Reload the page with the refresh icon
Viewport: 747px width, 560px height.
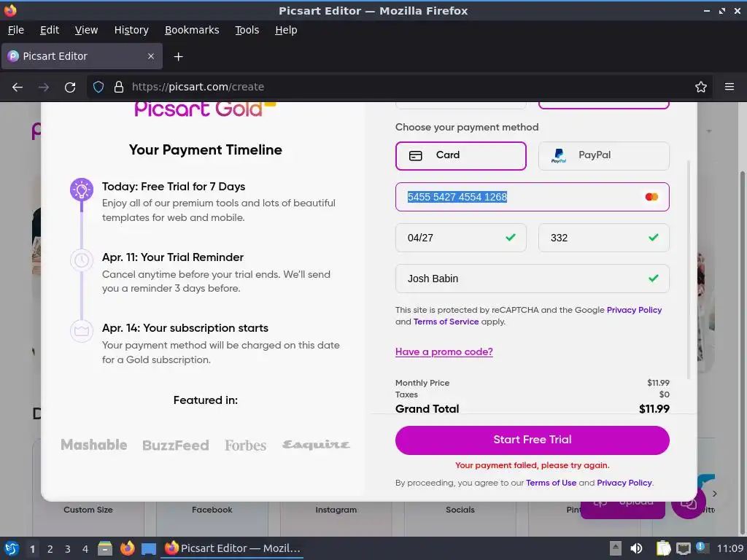coord(70,87)
